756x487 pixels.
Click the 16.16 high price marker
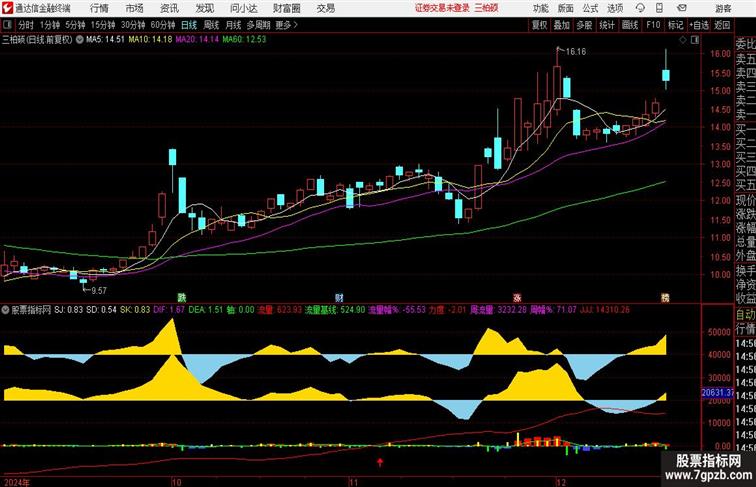click(576, 52)
